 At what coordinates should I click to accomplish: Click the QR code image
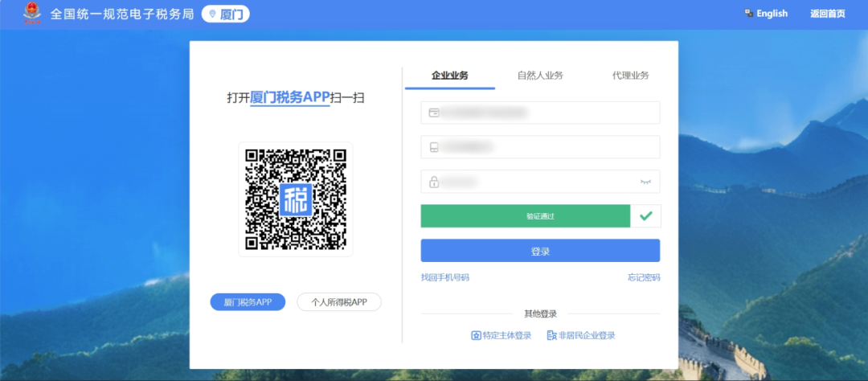[296, 199]
